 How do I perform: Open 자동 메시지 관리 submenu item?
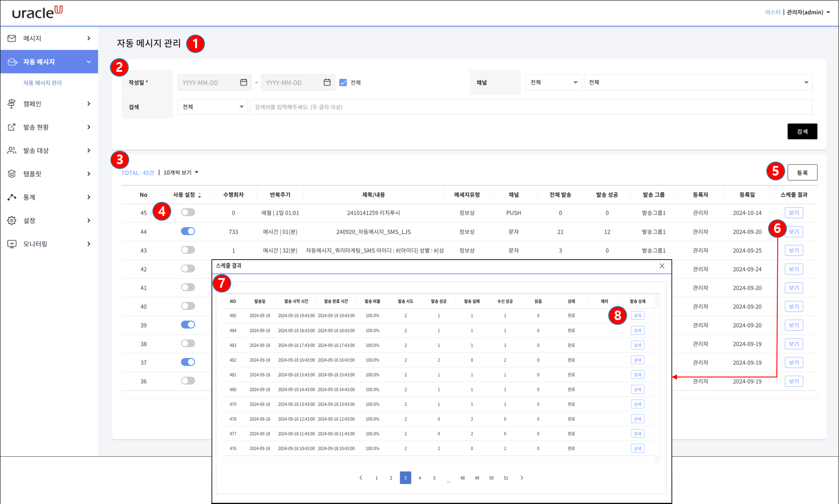click(42, 83)
